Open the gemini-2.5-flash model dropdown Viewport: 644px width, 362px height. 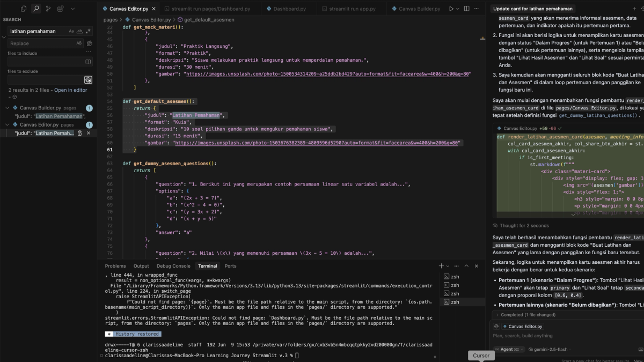pos(549,349)
